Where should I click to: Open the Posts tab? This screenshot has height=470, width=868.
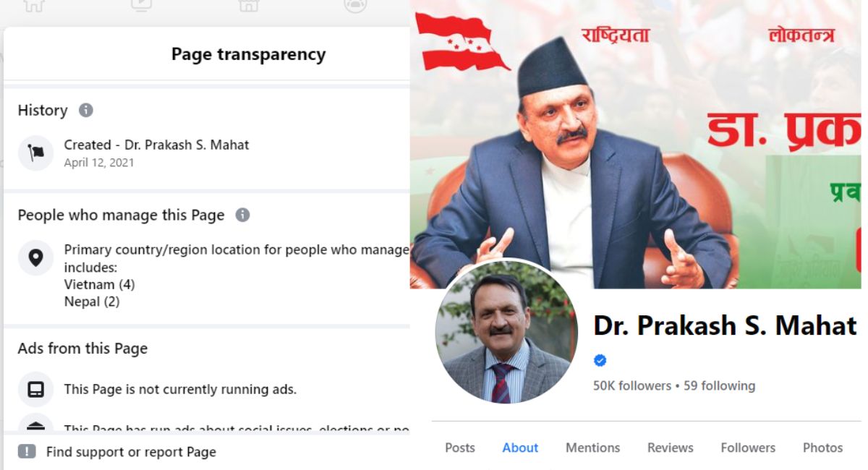point(460,448)
